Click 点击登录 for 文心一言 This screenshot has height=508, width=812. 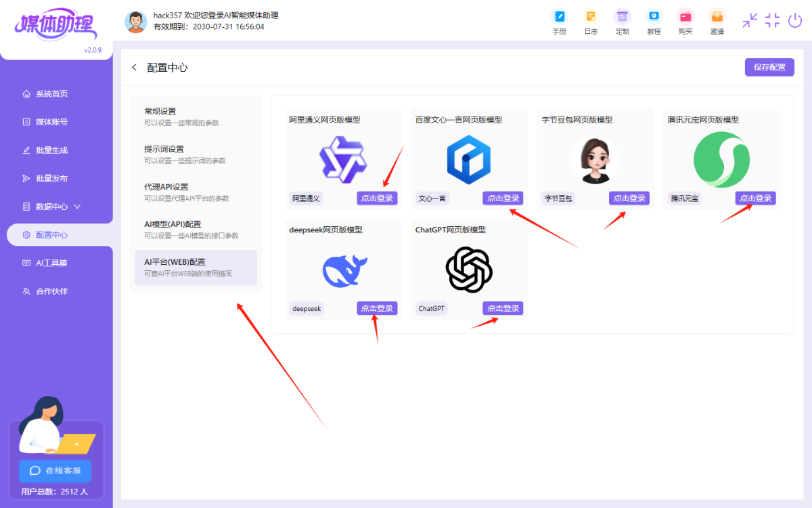click(503, 198)
